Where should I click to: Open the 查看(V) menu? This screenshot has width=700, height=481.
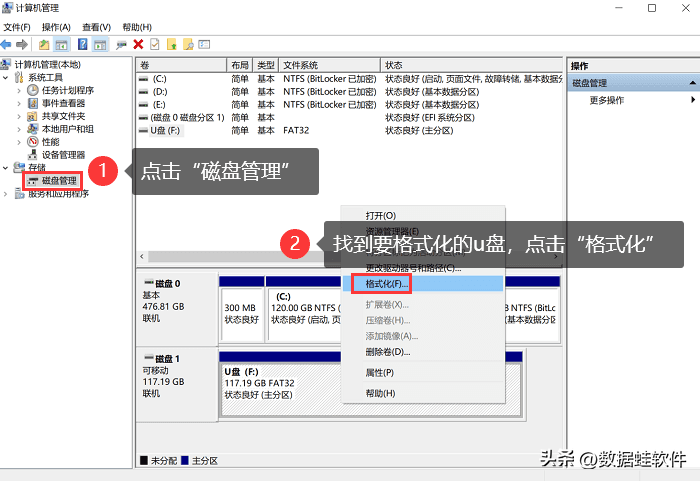(x=96, y=27)
